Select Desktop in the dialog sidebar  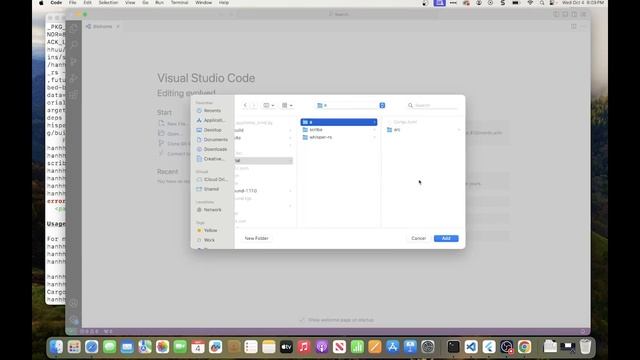(209, 130)
